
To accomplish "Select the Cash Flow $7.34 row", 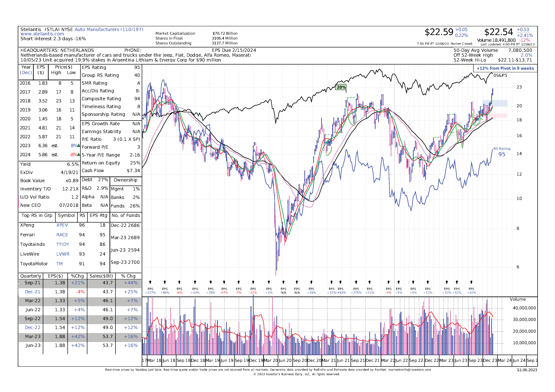I will point(111,170).
